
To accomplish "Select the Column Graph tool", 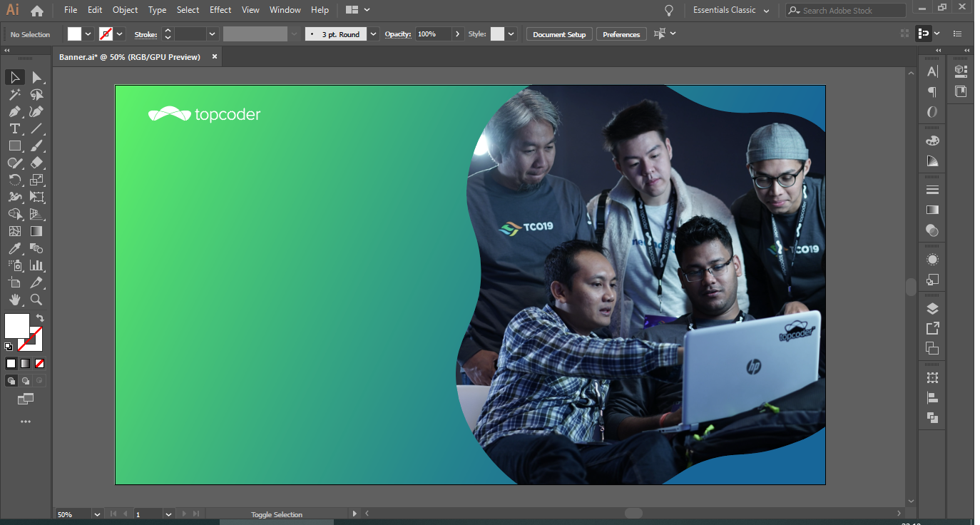I will point(37,265).
